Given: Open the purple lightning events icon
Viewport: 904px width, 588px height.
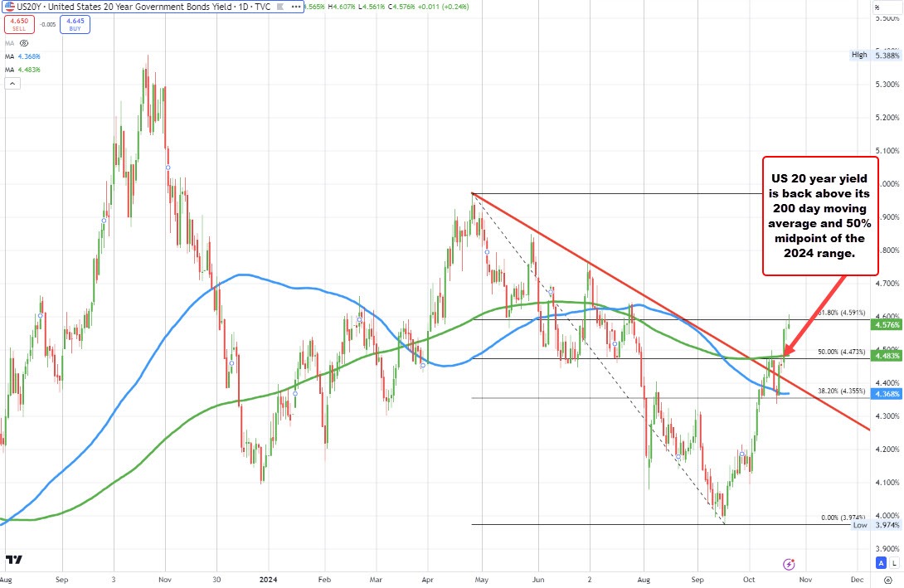Looking at the screenshot, I should (789, 564).
